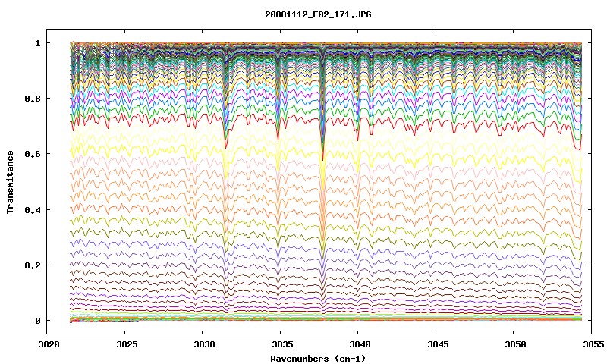
Task: Click the x-axis tick label 3840
Action: tap(360, 344)
